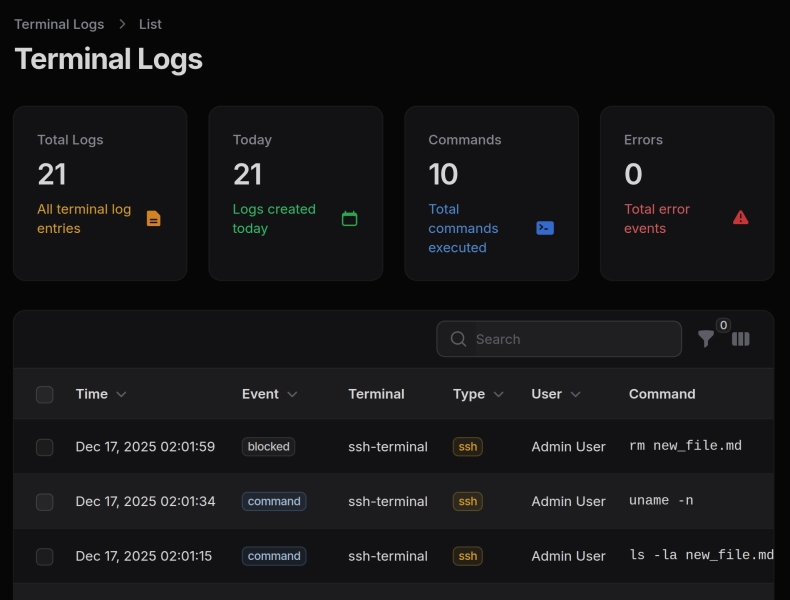This screenshot has width=790, height=600.
Task: Click the Terminal column header
Action: (376, 394)
